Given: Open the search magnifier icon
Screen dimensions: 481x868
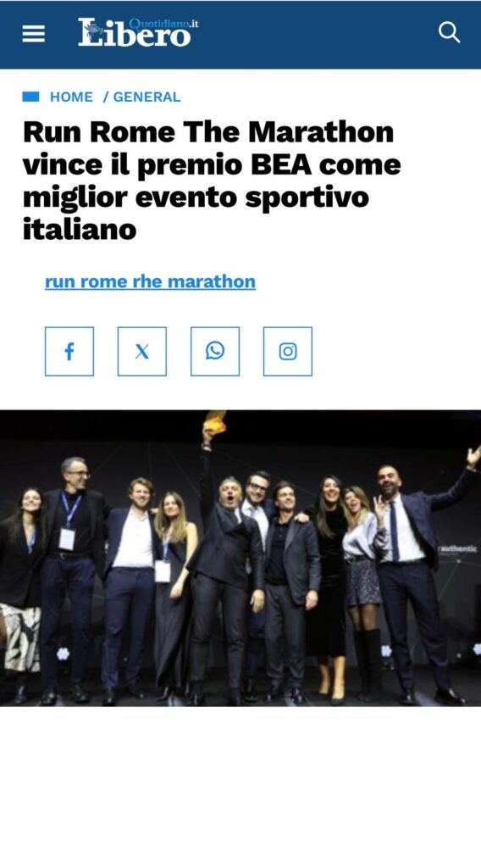Looking at the screenshot, I should tap(449, 33).
